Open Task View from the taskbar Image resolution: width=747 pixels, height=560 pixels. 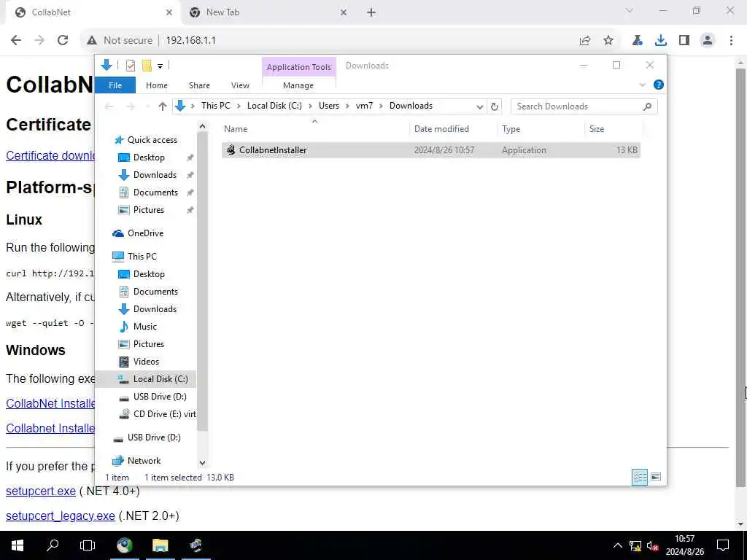[x=88, y=545]
